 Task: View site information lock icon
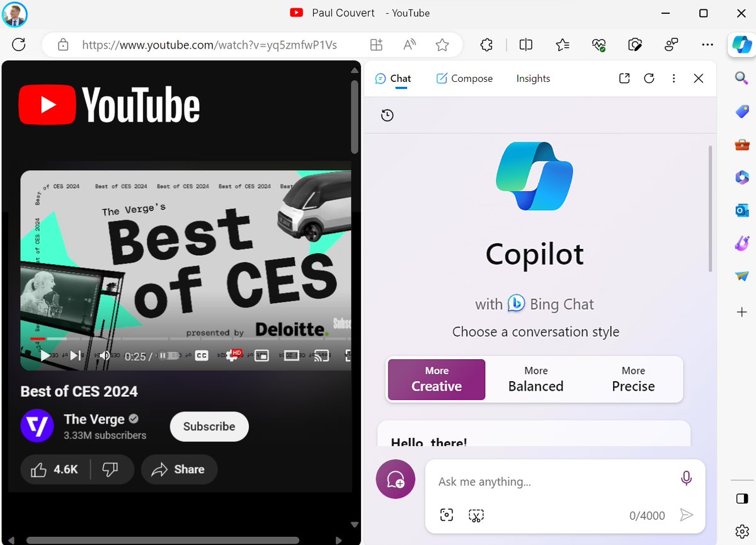click(x=62, y=45)
